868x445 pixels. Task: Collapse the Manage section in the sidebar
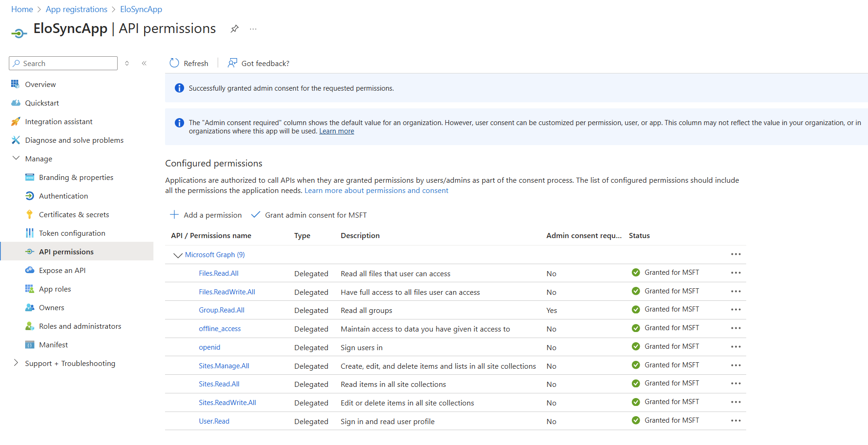pyautogui.click(x=16, y=158)
